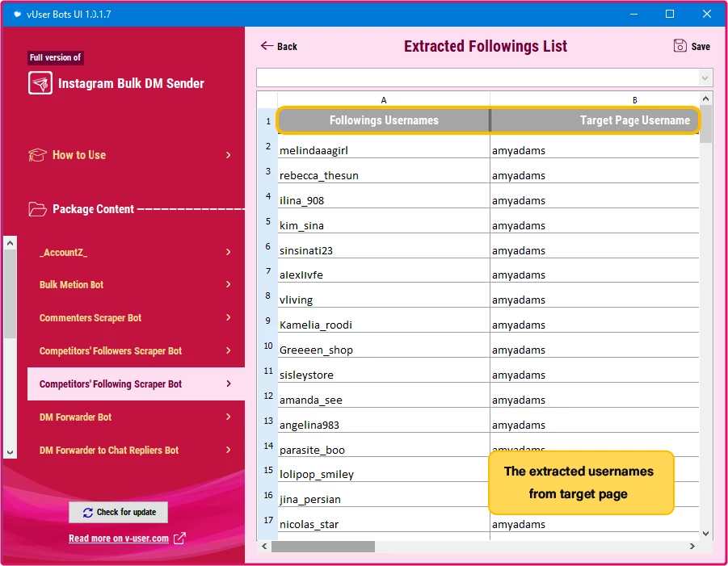The image size is (728, 566).
Task: Expand the Bulk Metion Bot chevron
Action: coord(229,284)
